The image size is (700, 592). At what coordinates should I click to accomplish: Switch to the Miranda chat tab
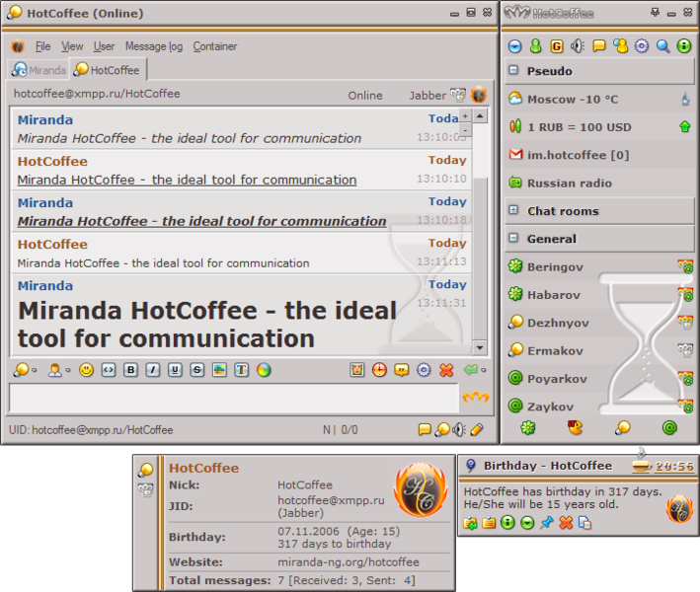click(x=39, y=70)
